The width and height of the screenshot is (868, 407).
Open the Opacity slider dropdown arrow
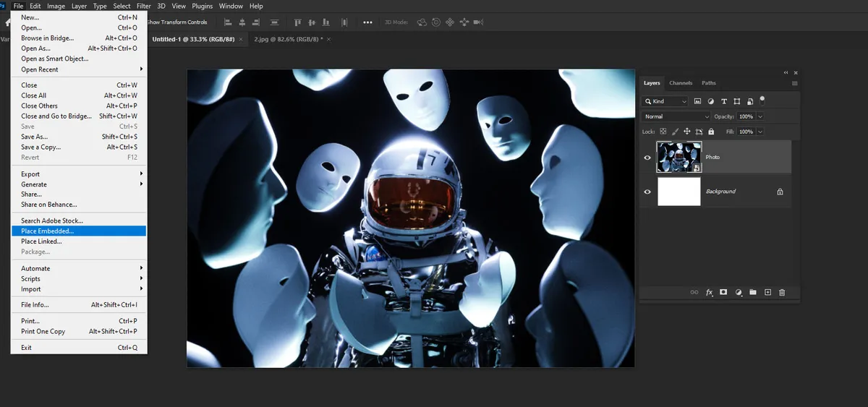pyautogui.click(x=760, y=116)
